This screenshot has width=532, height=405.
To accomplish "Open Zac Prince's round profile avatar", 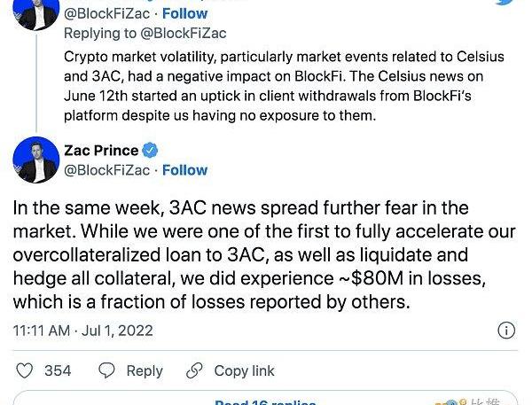I will point(35,160).
